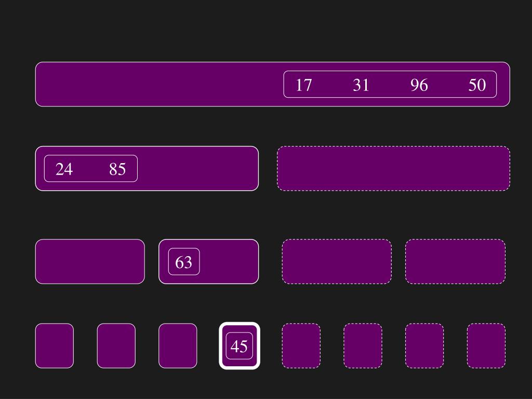
Task: Select the second small solid cell in the bottom row
Action: (x=116, y=345)
